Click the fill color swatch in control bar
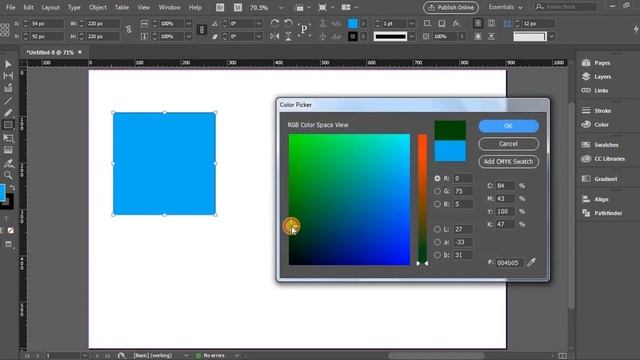Image resolution: width=640 pixels, height=360 pixels. [x=352, y=24]
